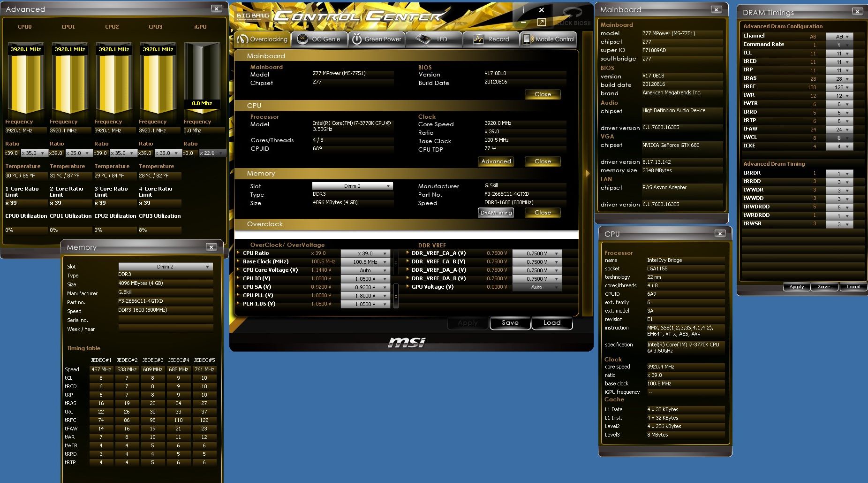Click the info 'i' icon in Control Center
The height and width of the screenshot is (483, 868).
coord(524,10)
